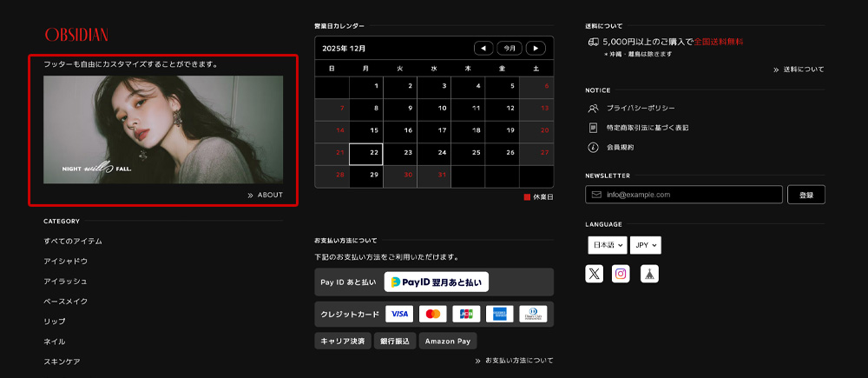This screenshot has width=868, height=378.
Task: Open the X (Twitter) social icon
Action: click(x=594, y=274)
